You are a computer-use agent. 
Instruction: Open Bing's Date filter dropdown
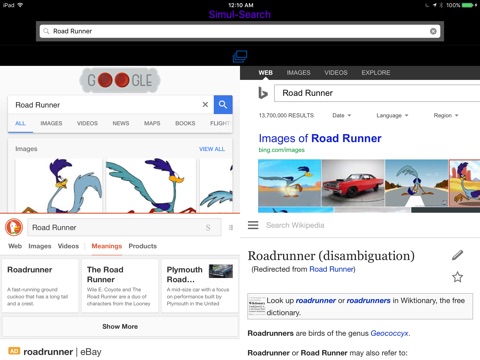coord(341,115)
